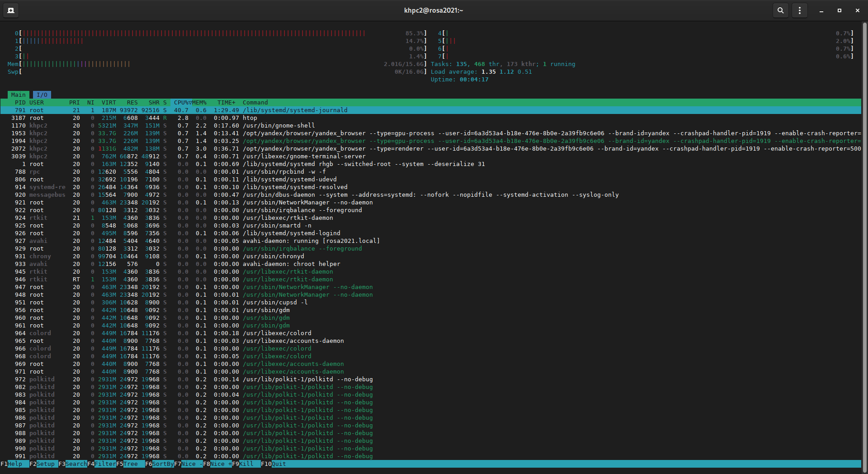868x474 pixels.
Task: Click the Command column header
Action: pyautogui.click(x=255, y=103)
